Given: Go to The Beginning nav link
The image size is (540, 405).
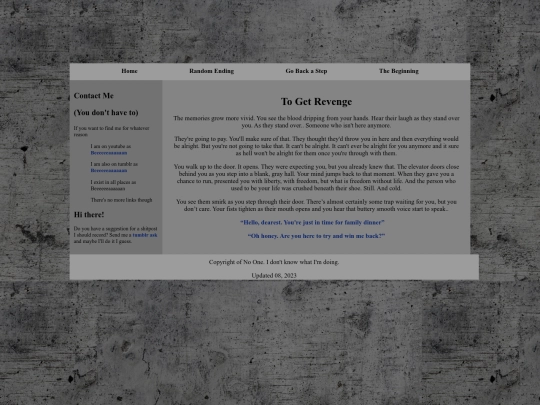Looking at the screenshot, I should pos(399,71).
